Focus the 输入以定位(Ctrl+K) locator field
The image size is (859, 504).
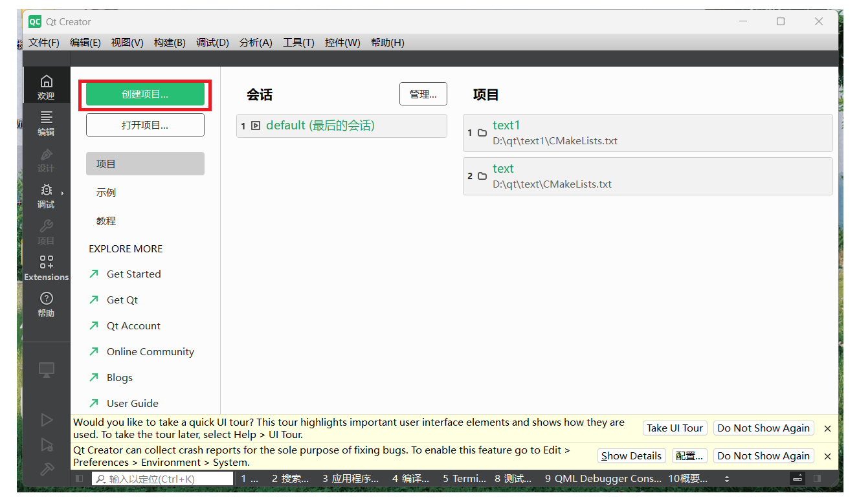(x=162, y=479)
